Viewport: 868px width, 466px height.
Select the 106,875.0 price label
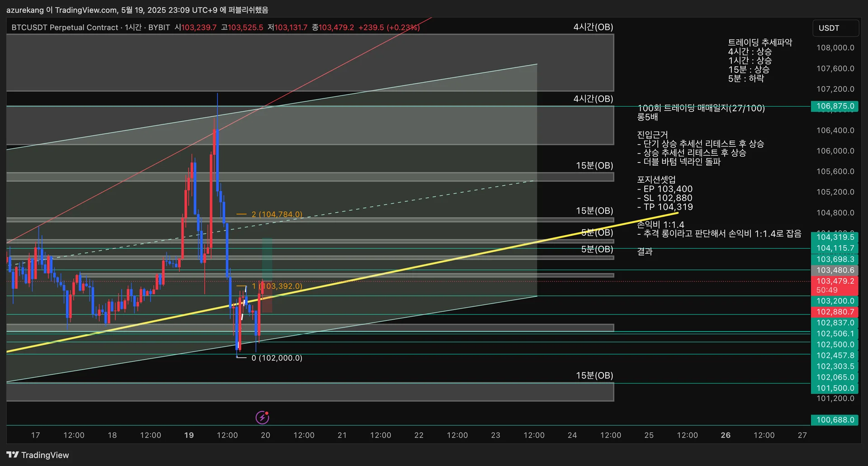click(835, 106)
